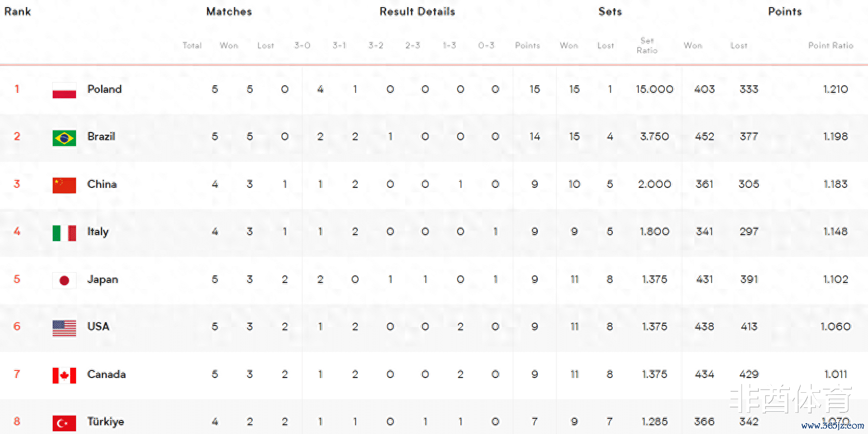
Task: Select Poland's set ratio value 15.000
Action: 655,89
